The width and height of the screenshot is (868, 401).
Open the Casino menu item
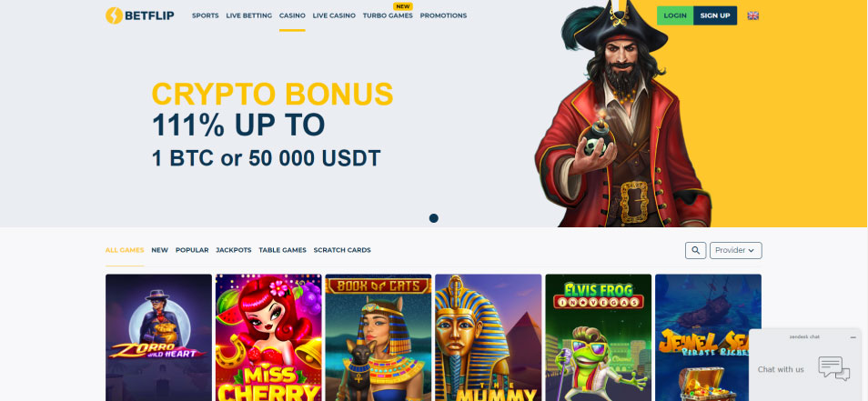click(292, 15)
